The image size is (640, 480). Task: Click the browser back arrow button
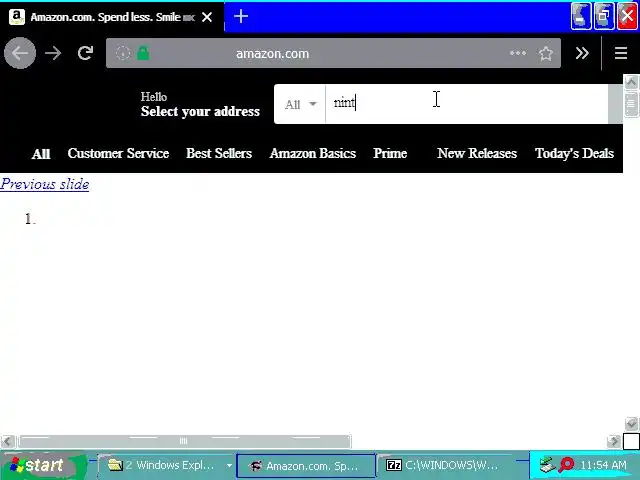pyautogui.click(x=20, y=53)
